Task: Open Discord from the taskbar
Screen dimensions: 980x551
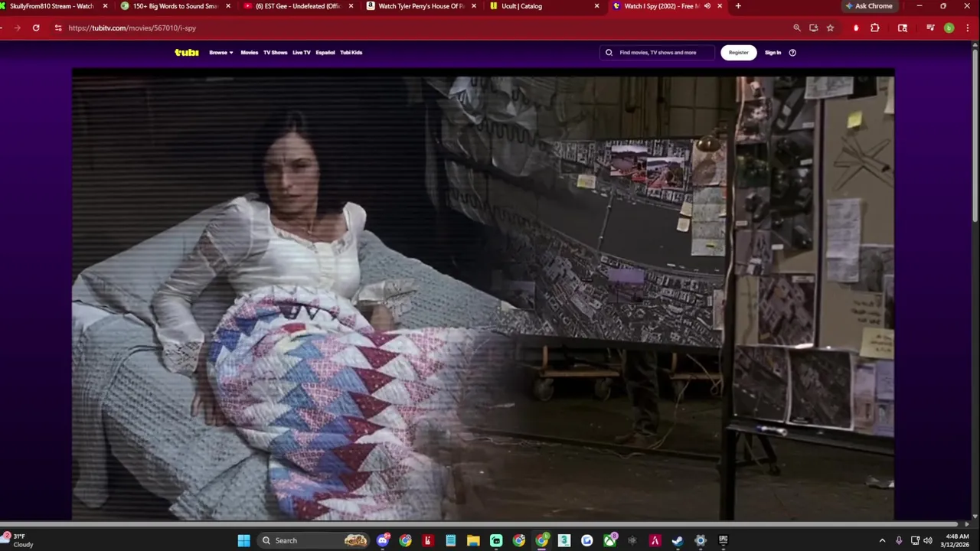Action: click(x=383, y=540)
